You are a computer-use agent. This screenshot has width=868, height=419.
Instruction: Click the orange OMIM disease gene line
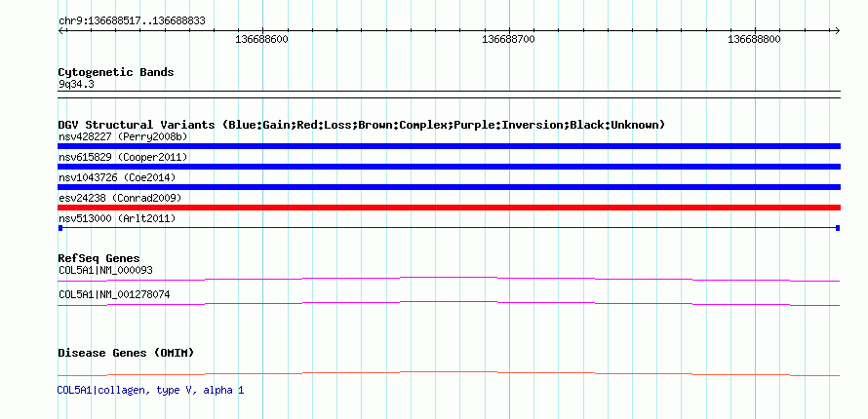click(449, 373)
